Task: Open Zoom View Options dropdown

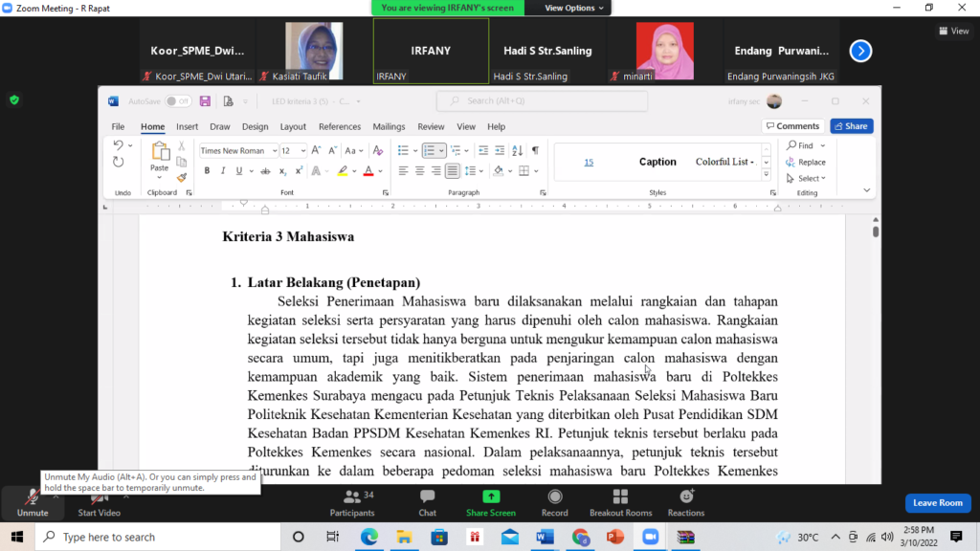Action: point(574,8)
